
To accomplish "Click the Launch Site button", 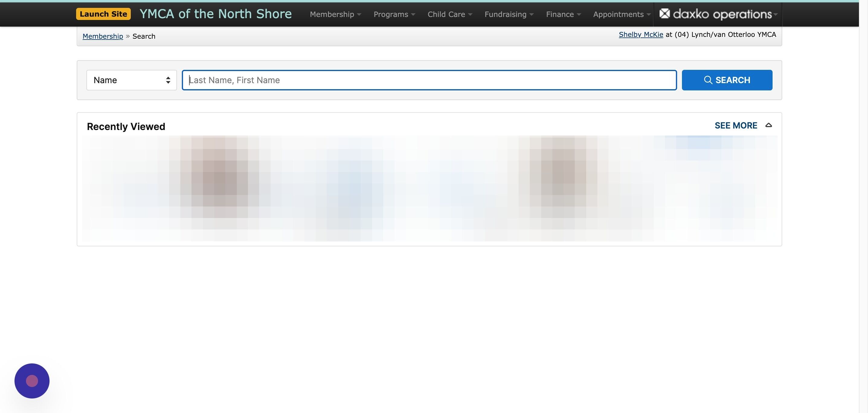I will point(103,14).
